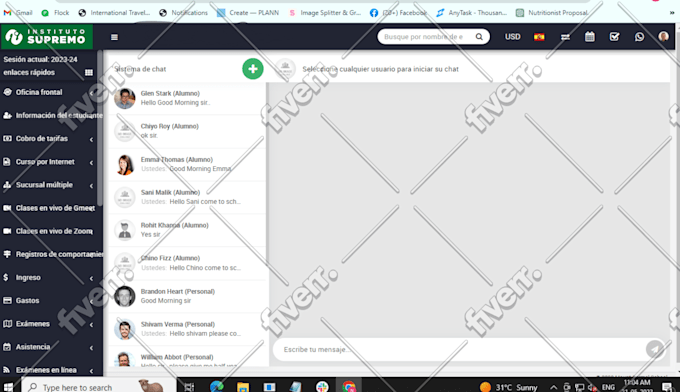The width and height of the screenshot is (680, 392).
Task: Expand Curso por Internet chevron
Action: 91,163
